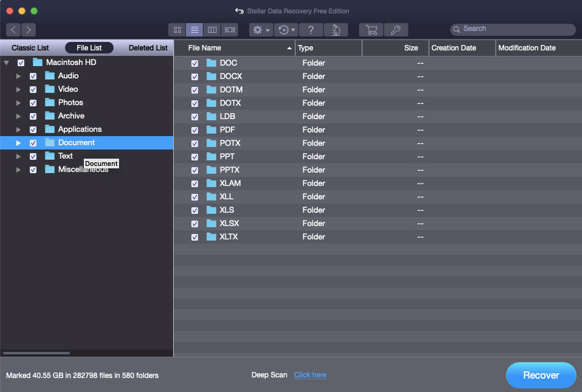
Task: Uncheck the Applications folder checkbox
Action: [x=33, y=129]
